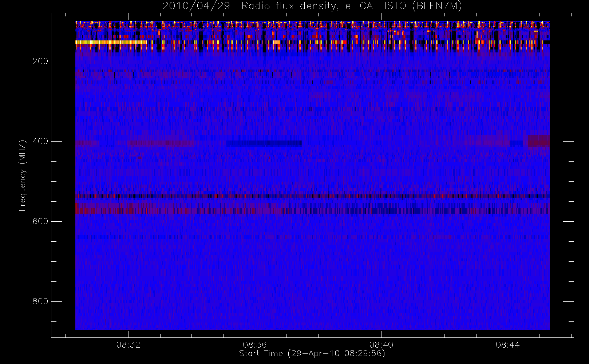This screenshot has height=364, width=589.
Task: Click the 08:40 time tick label
Action: (x=381, y=345)
